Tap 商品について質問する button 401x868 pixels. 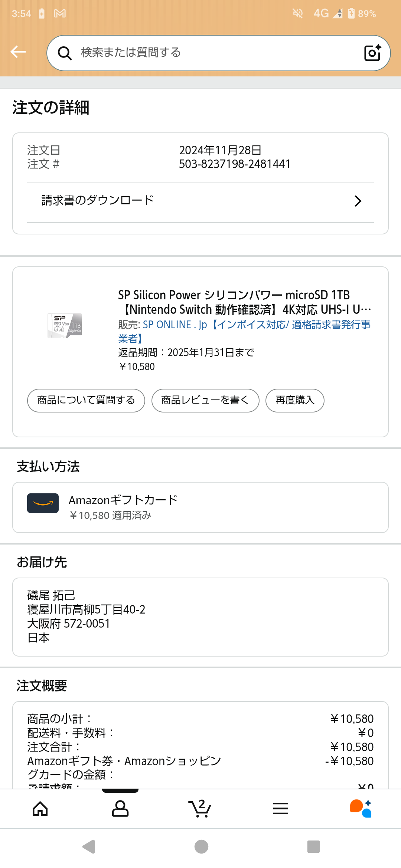tap(86, 400)
